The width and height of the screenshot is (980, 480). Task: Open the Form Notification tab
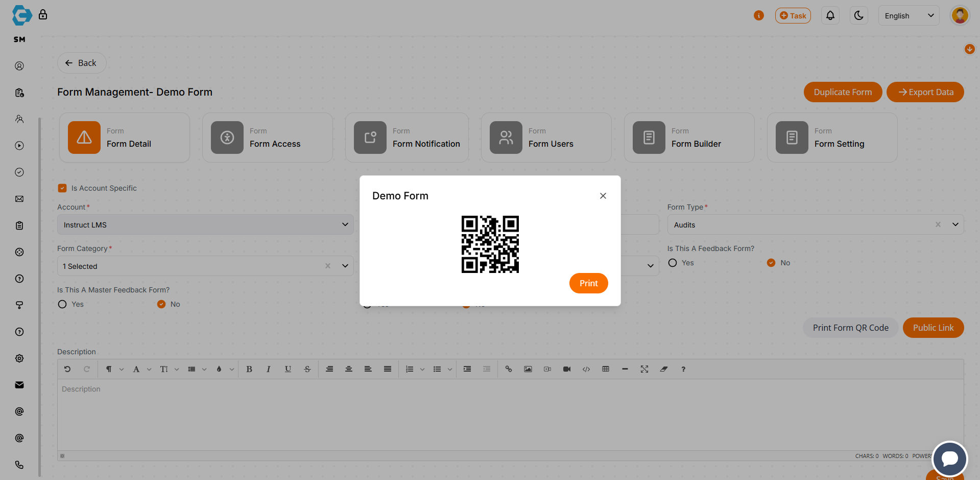coord(407,138)
